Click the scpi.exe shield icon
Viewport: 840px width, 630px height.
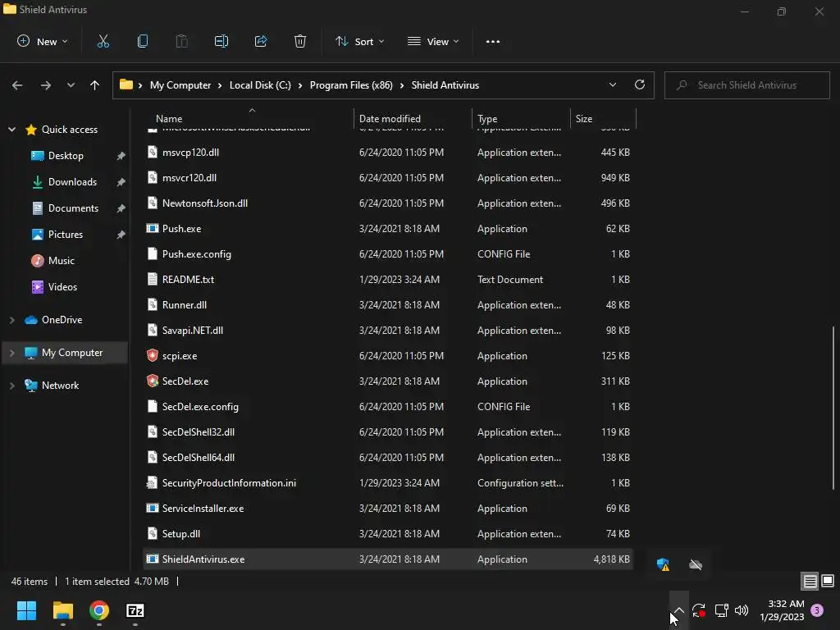pos(153,356)
